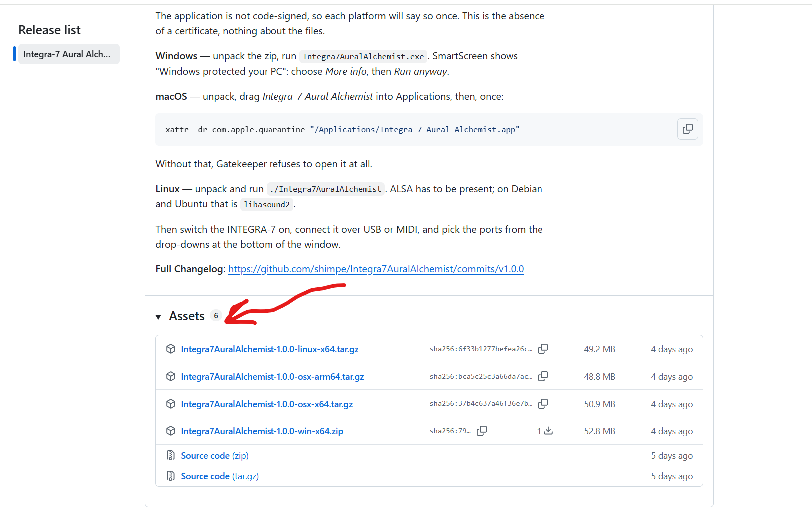
Task: Click the Assets heading
Action: click(187, 316)
